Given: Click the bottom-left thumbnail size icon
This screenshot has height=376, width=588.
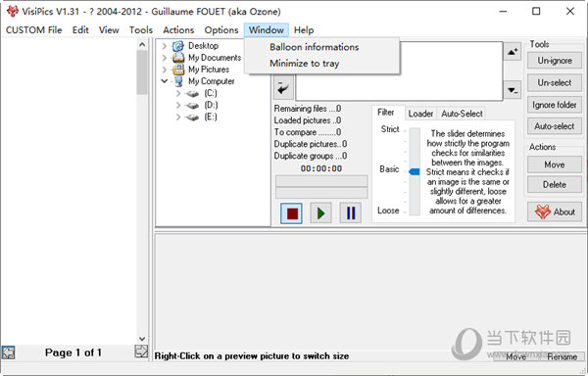Looking at the screenshot, I should (8, 352).
